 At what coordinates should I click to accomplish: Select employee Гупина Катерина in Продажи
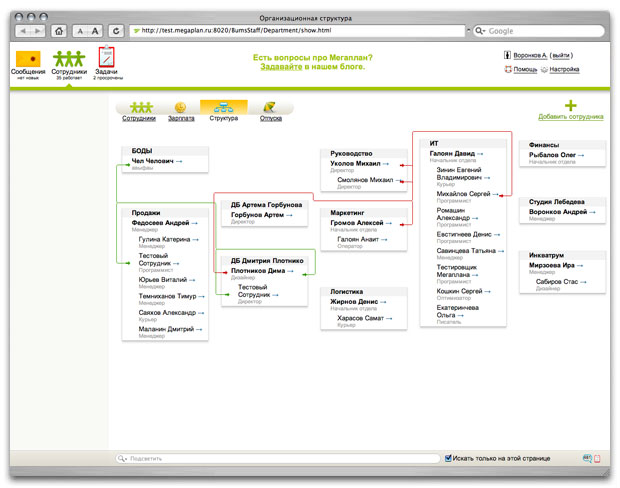pos(164,239)
